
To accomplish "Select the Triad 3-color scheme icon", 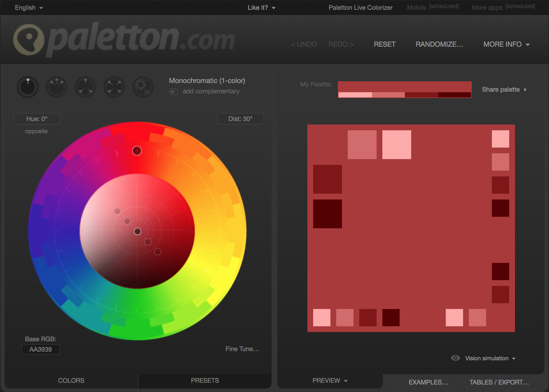I will tap(85, 87).
